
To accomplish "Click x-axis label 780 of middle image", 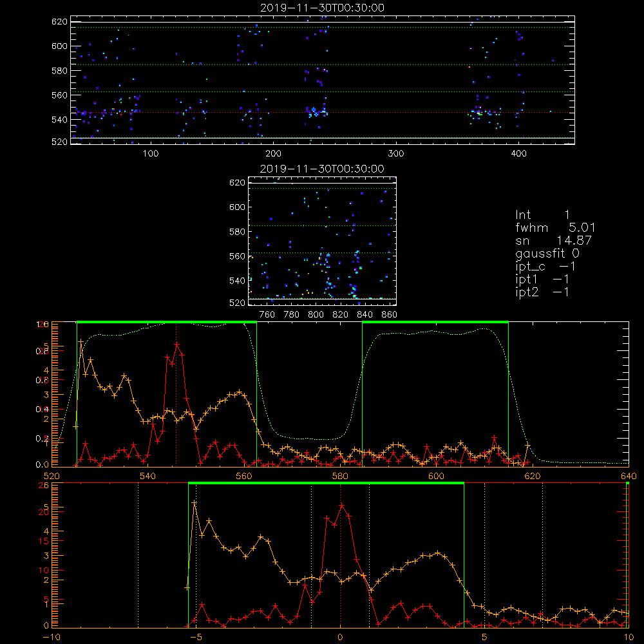I will point(292,315).
